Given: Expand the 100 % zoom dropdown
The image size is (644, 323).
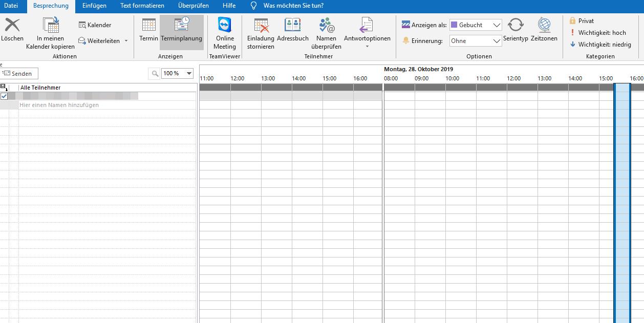Looking at the screenshot, I should pyautogui.click(x=189, y=74).
